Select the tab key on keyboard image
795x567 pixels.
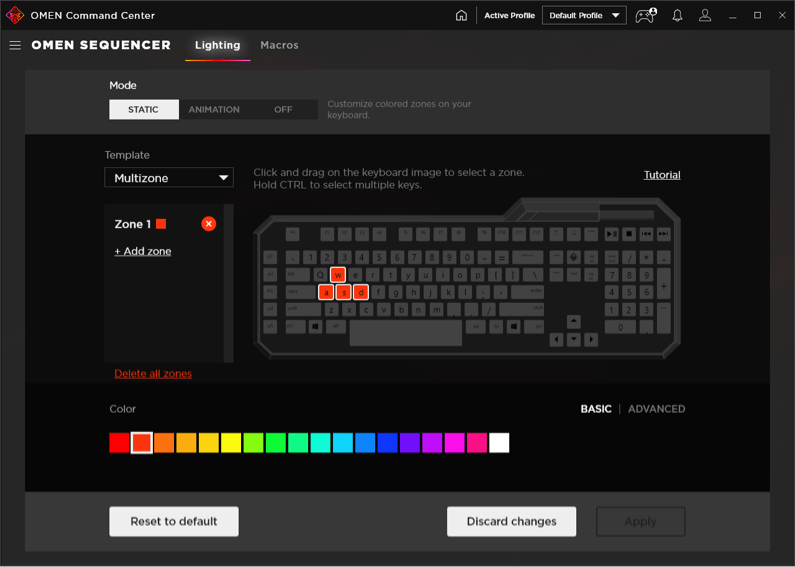tap(298, 275)
